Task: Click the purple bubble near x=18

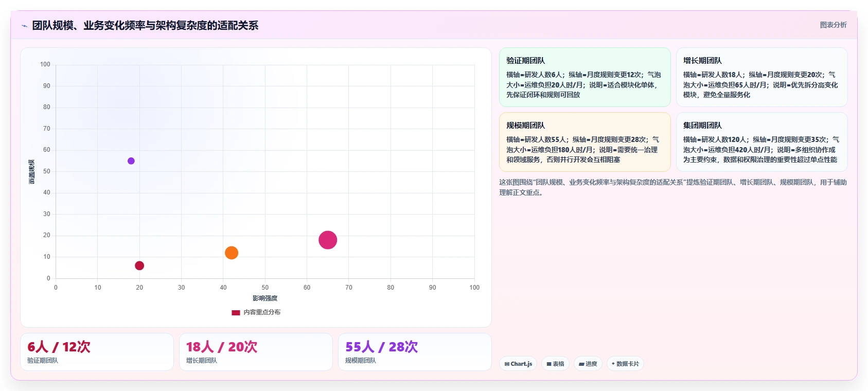Action: click(x=131, y=161)
